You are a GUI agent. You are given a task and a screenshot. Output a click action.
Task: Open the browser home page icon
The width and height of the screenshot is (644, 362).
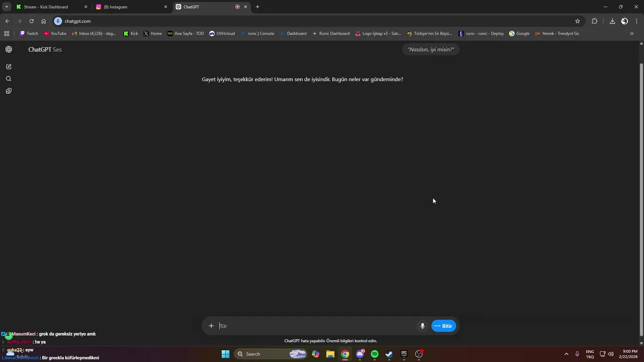(44, 21)
